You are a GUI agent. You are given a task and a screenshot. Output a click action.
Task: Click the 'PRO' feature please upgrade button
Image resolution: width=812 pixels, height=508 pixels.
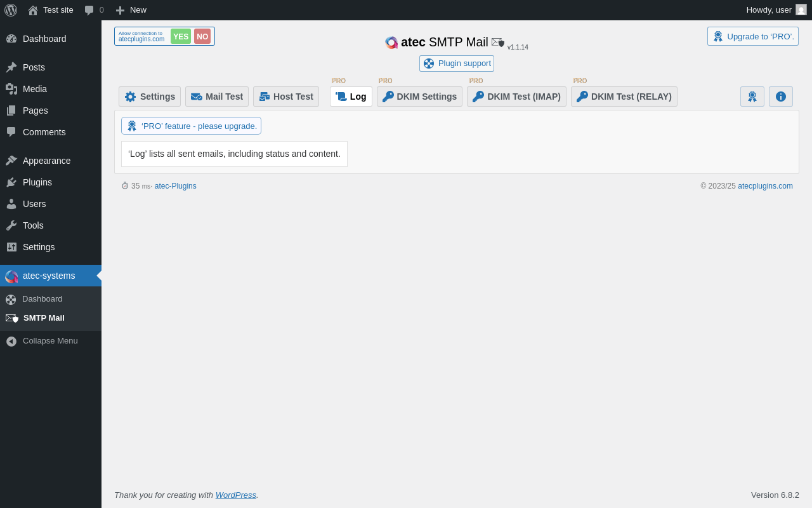(191, 126)
